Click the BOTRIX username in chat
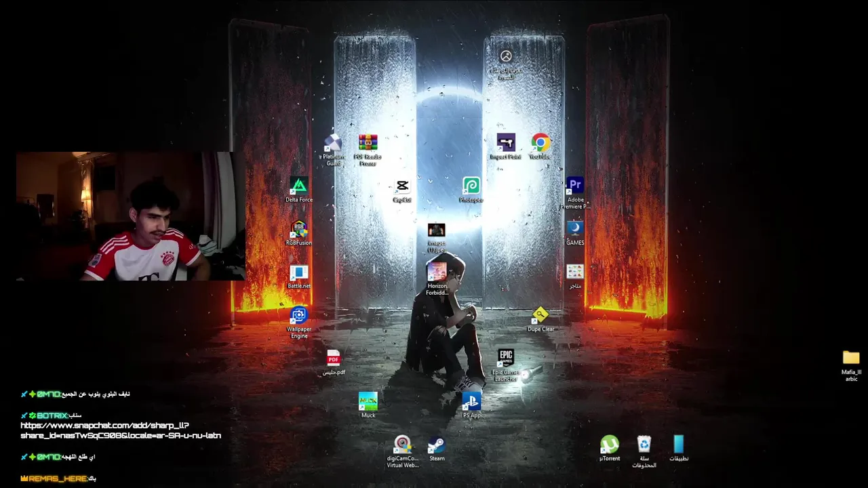Viewport: 868px width, 488px height. coord(52,415)
